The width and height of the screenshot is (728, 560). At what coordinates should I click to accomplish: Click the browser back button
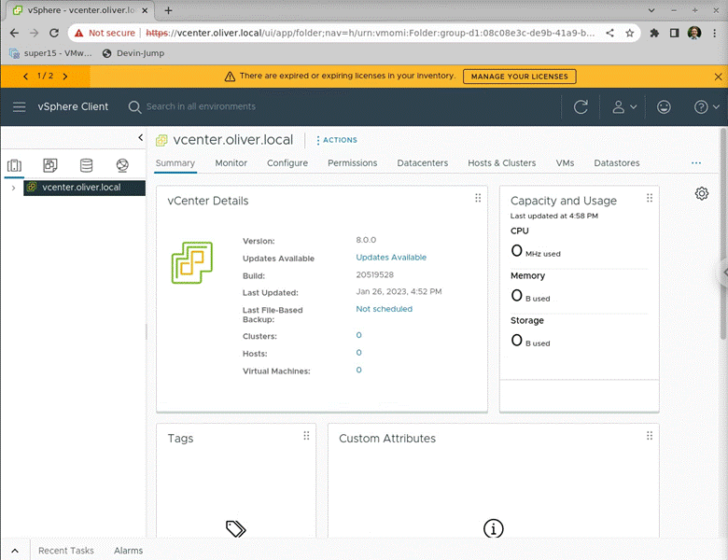click(14, 33)
